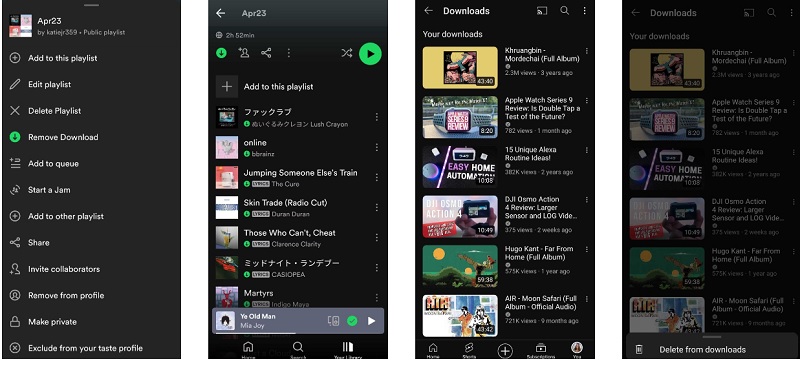Open Easy Home Automation video thumbnail

[x=460, y=167]
